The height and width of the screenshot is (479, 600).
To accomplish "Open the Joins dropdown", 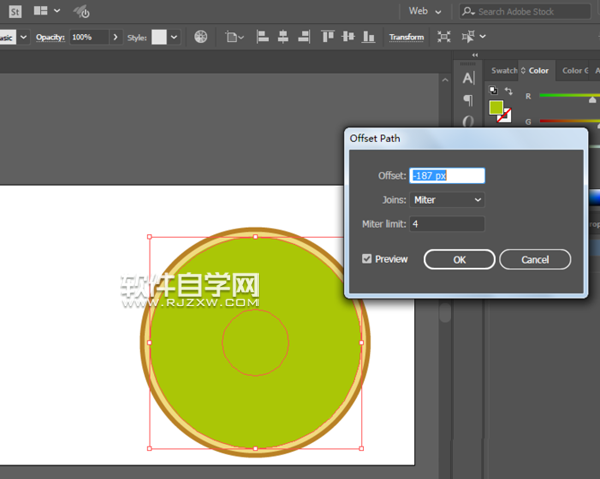I will pyautogui.click(x=447, y=200).
